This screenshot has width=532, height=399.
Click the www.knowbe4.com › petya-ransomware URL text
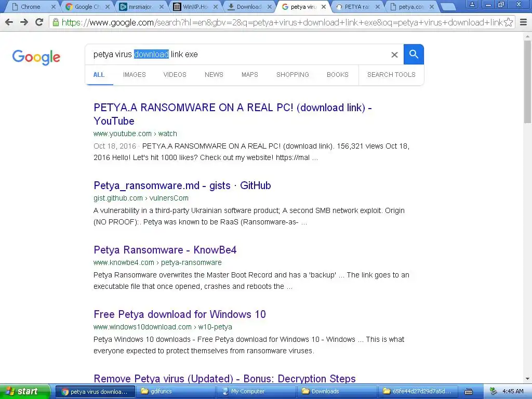(157, 262)
